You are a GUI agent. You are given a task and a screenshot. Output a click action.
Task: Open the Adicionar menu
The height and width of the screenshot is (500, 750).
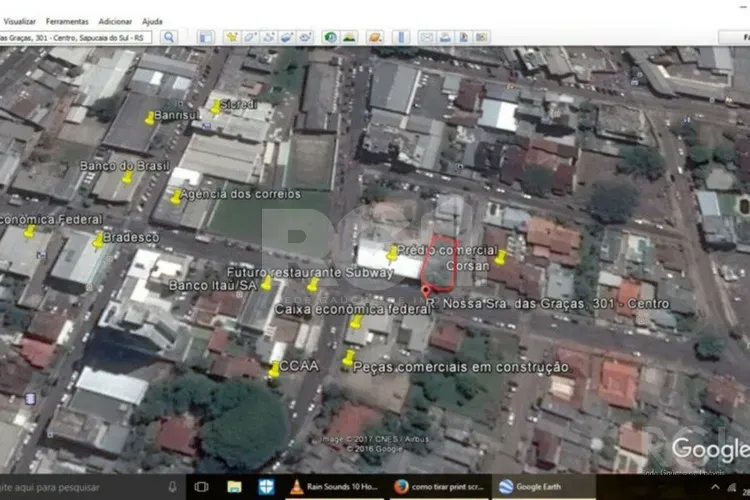pyautogui.click(x=115, y=21)
